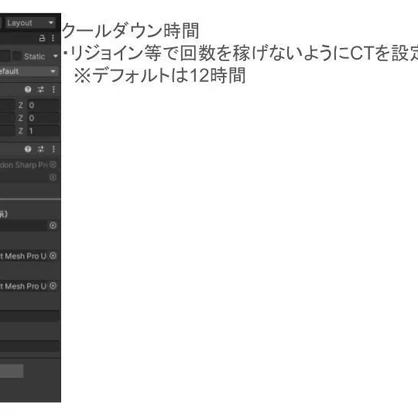The height and width of the screenshot is (418, 418).
Task: Open the Layout dropdown
Action: tap(30, 23)
